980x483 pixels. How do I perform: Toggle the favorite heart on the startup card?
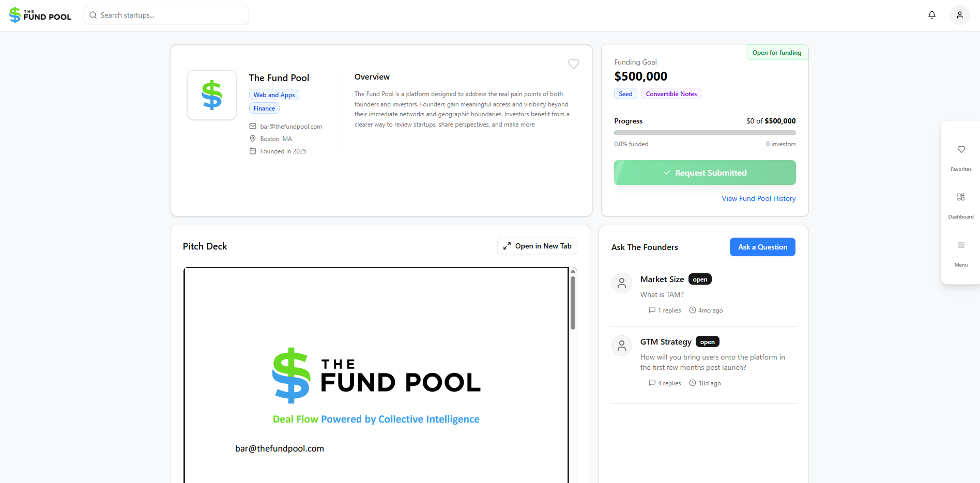pyautogui.click(x=573, y=64)
